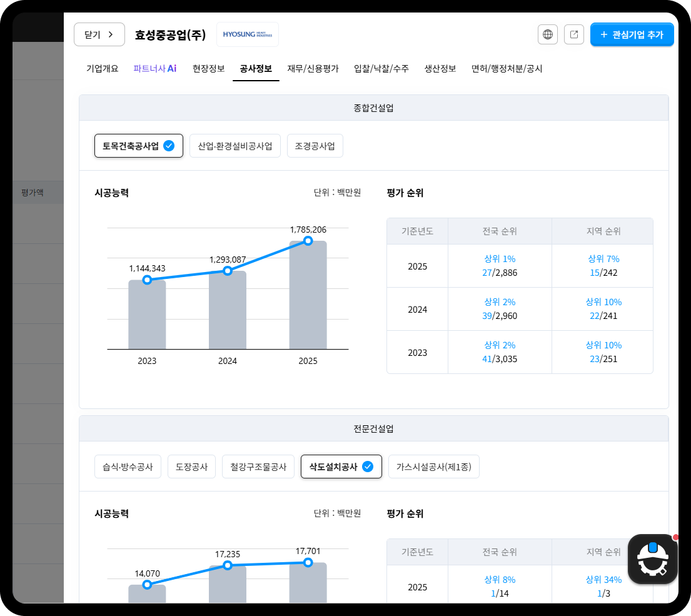
Task: Open the 생산정보 tab
Action: coord(440,69)
